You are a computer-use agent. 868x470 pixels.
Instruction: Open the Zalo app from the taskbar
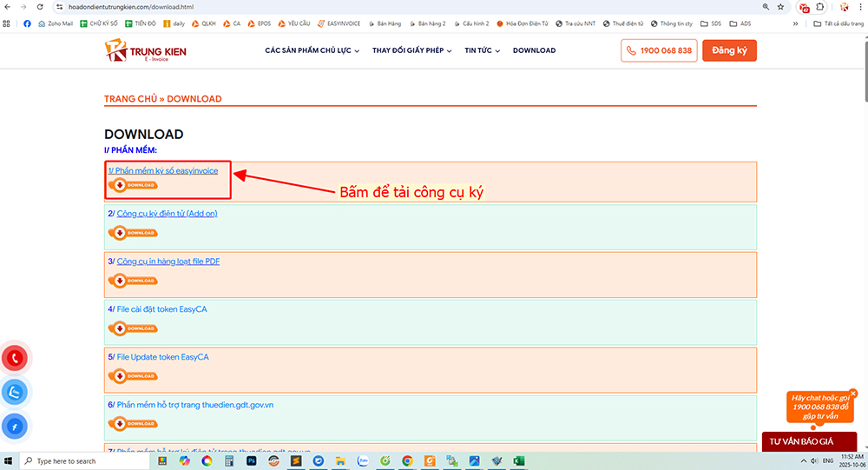coord(363,460)
